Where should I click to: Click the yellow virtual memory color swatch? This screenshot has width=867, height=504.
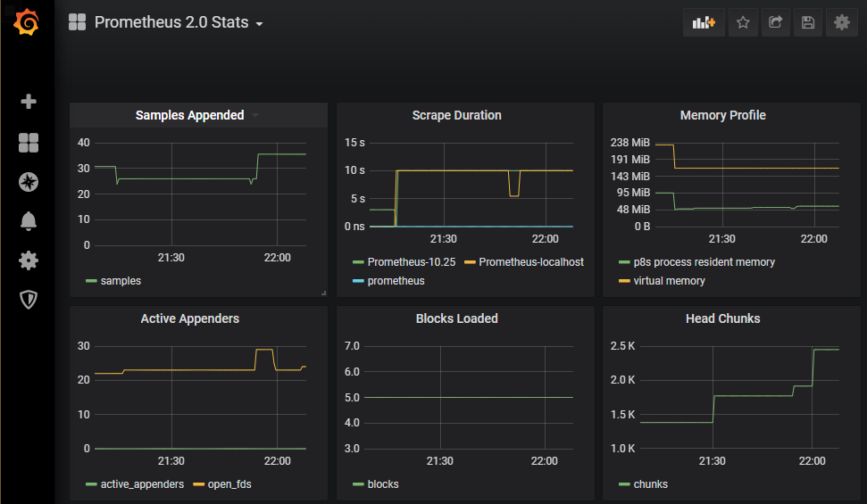(624, 281)
